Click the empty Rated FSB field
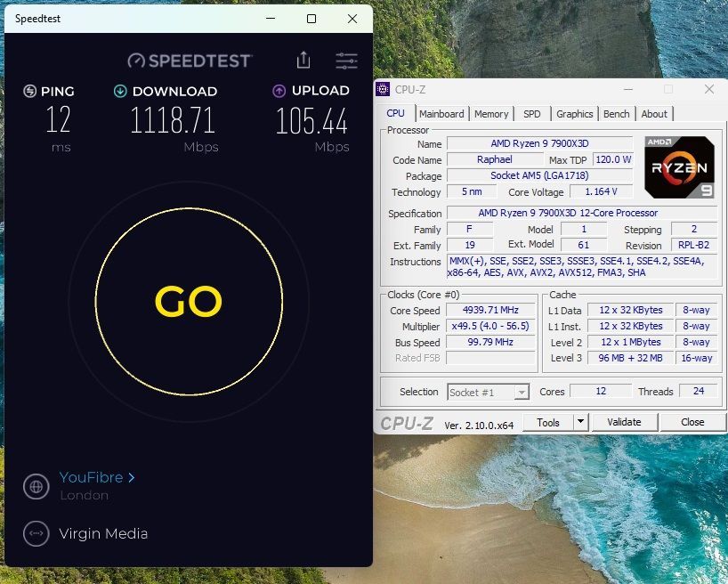The image size is (728, 584). tap(490, 358)
